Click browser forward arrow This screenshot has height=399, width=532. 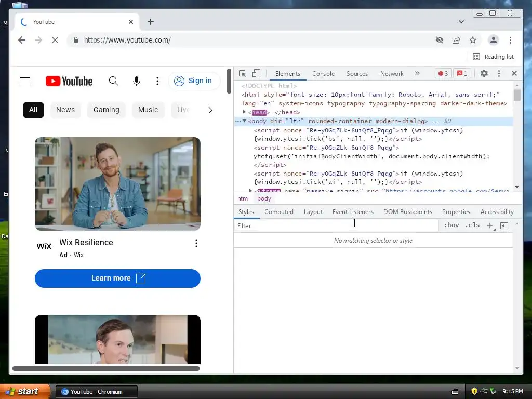(38, 40)
